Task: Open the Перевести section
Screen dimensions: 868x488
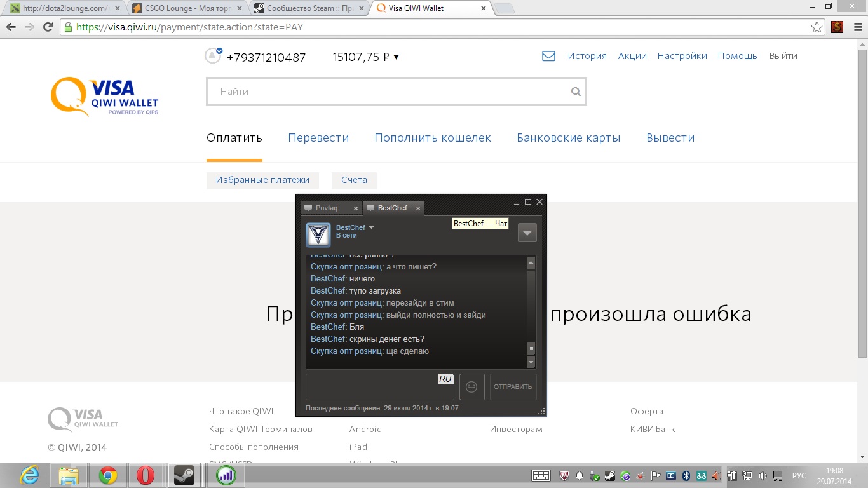Action: click(x=318, y=138)
